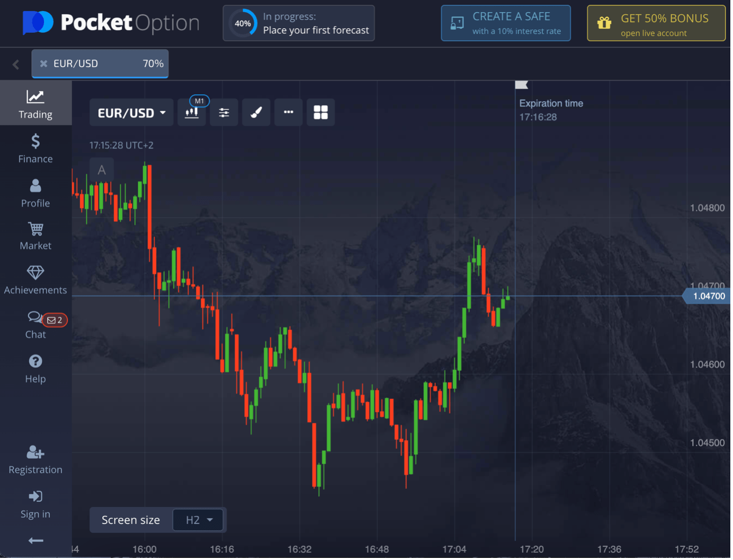The height and width of the screenshot is (560, 733).
Task: Select the Trading icon in the sidebar
Action: click(x=35, y=102)
